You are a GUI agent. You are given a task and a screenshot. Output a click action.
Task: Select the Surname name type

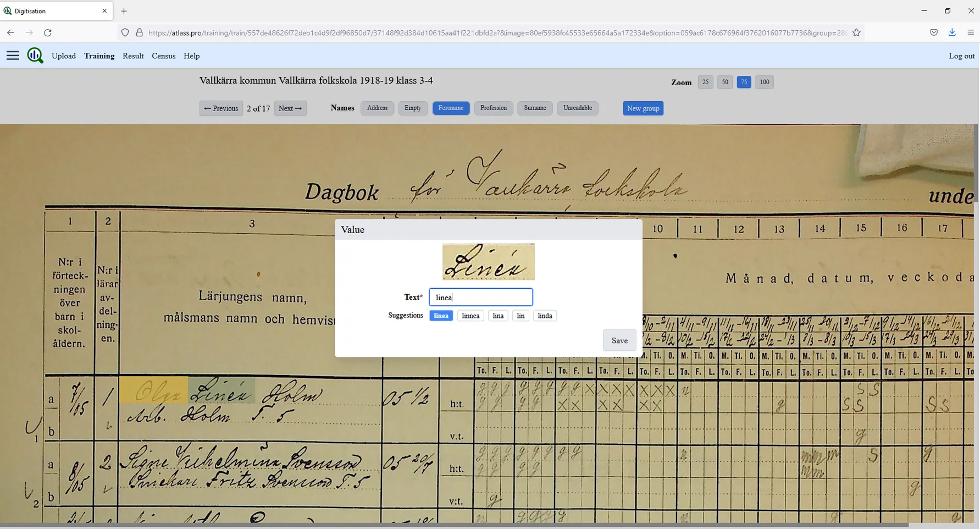coord(534,108)
